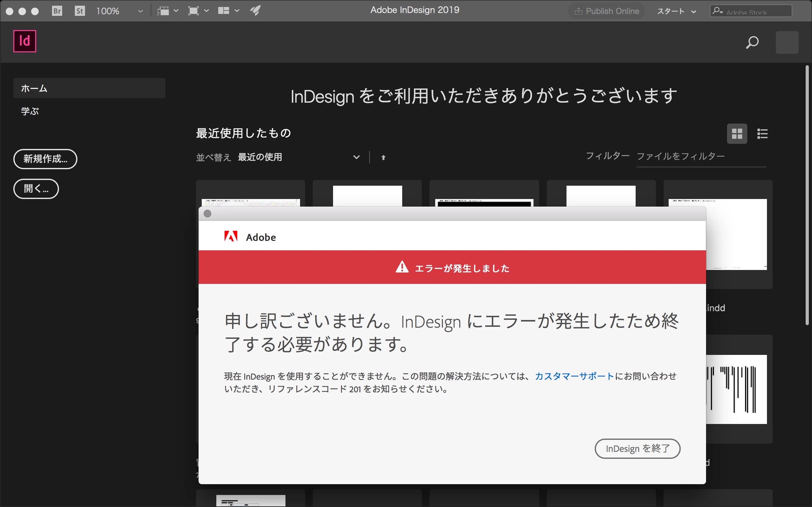Click the 新規作成 button
Viewport: 812px width, 507px height.
tap(45, 159)
